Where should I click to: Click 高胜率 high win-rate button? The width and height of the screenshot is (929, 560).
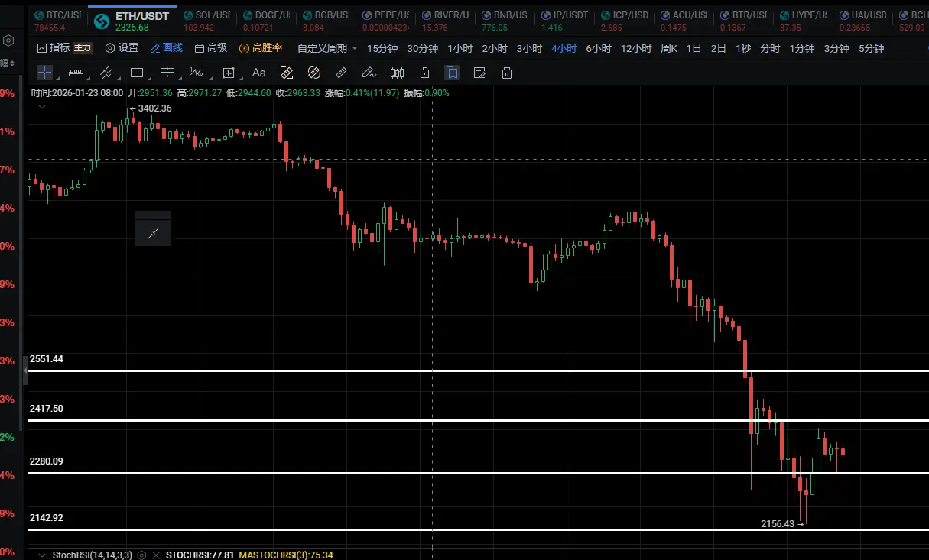coord(261,47)
